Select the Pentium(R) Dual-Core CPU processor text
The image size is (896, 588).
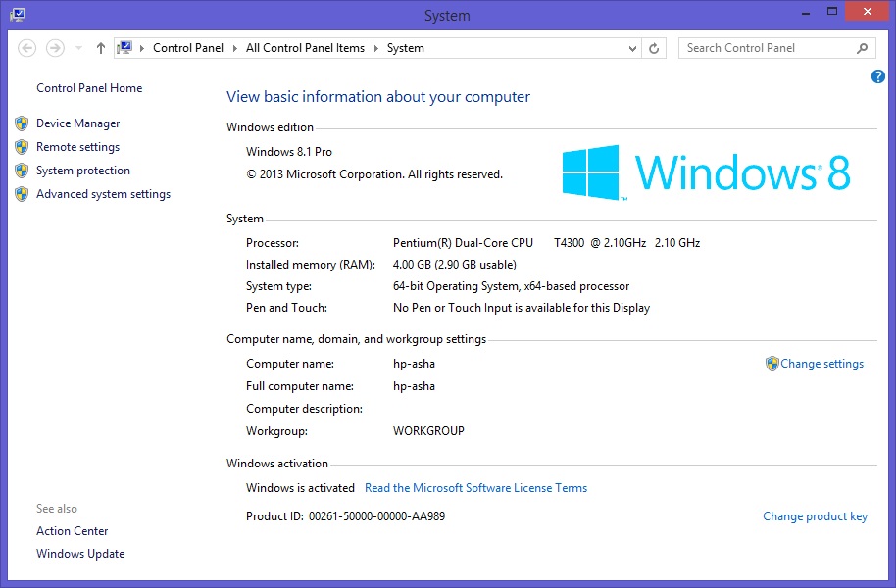(463, 243)
